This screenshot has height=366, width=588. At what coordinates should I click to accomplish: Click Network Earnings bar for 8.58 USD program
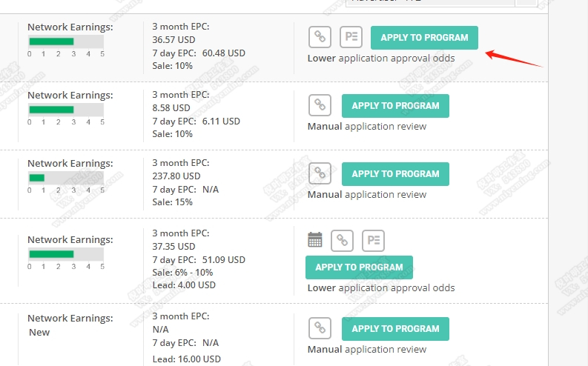click(x=66, y=110)
